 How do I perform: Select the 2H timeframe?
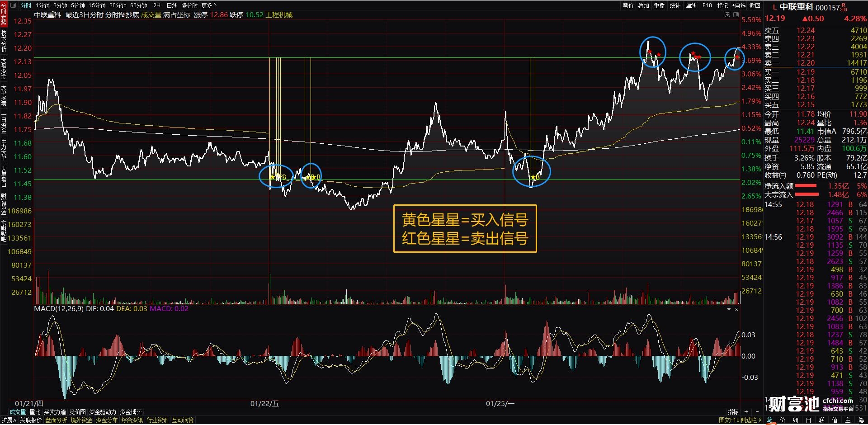click(157, 5)
